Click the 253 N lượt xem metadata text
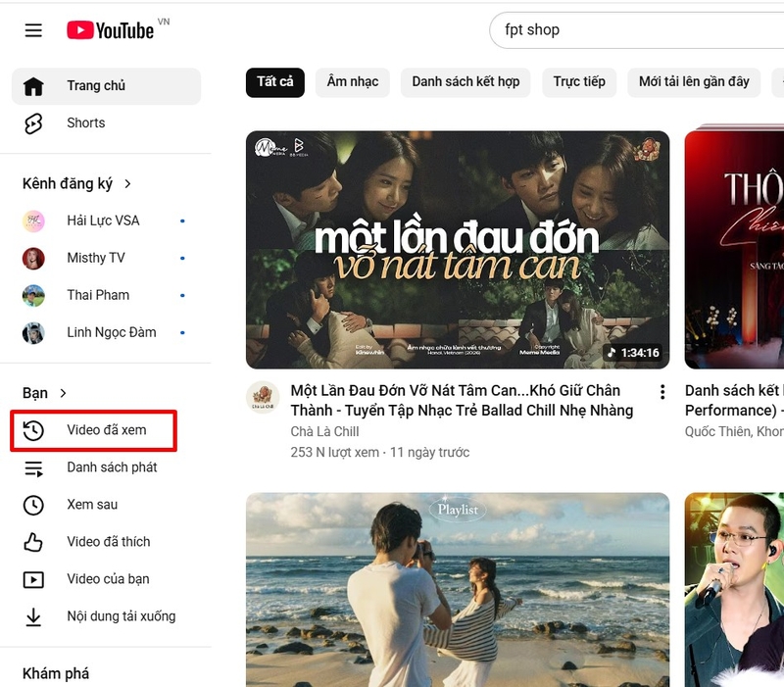 pyautogui.click(x=334, y=453)
